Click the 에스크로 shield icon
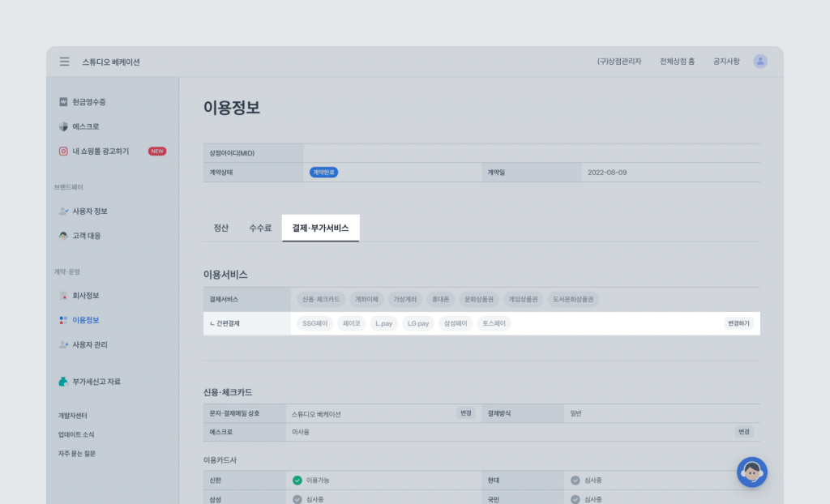830x504 pixels. click(63, 126)
